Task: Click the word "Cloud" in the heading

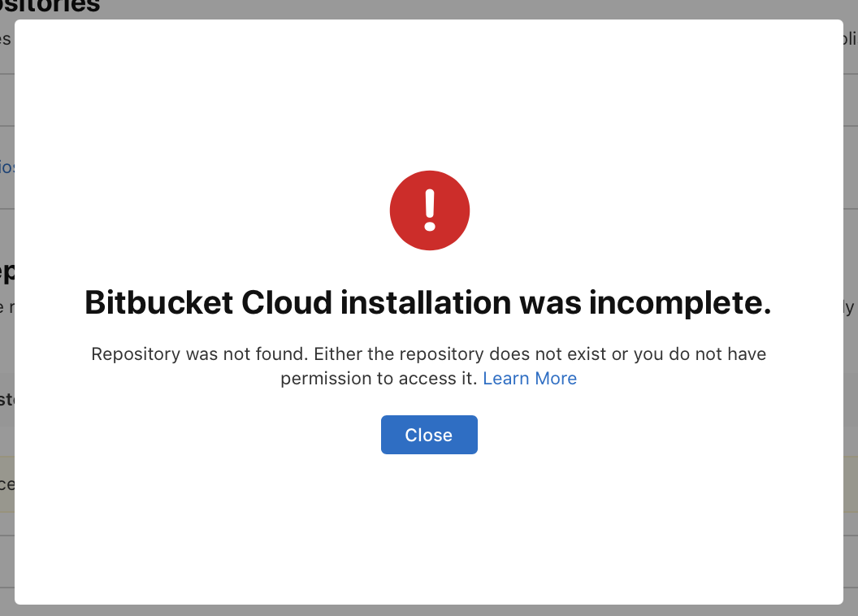Action: (288, 303)
